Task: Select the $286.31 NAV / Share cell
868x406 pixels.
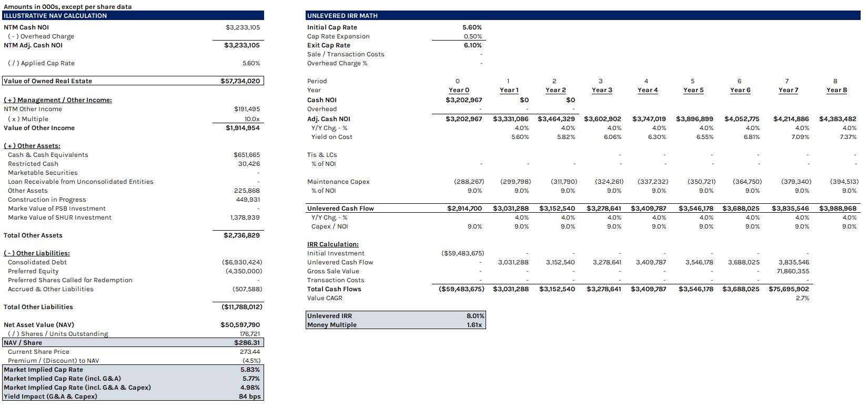Action: point(247,343)
